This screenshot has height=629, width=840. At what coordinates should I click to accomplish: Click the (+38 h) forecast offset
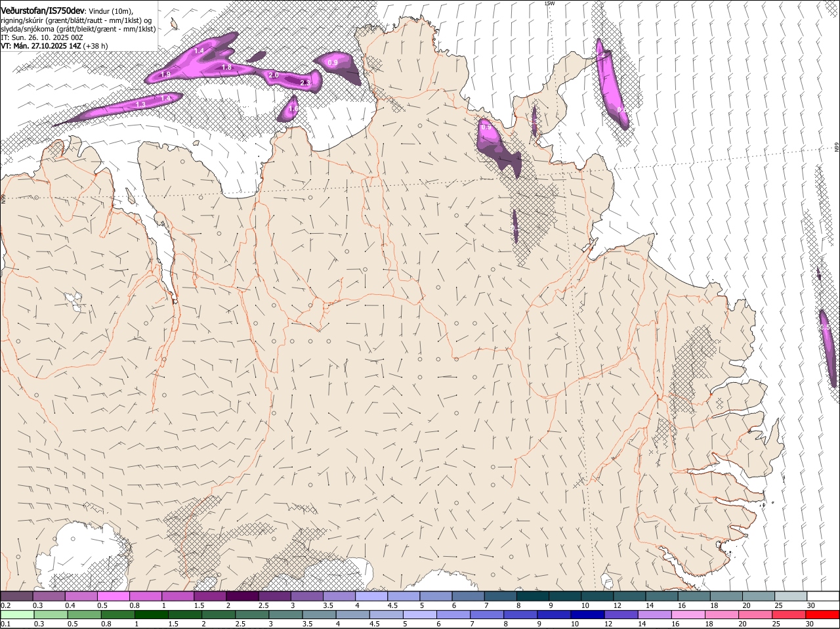[x=96, y=47]
